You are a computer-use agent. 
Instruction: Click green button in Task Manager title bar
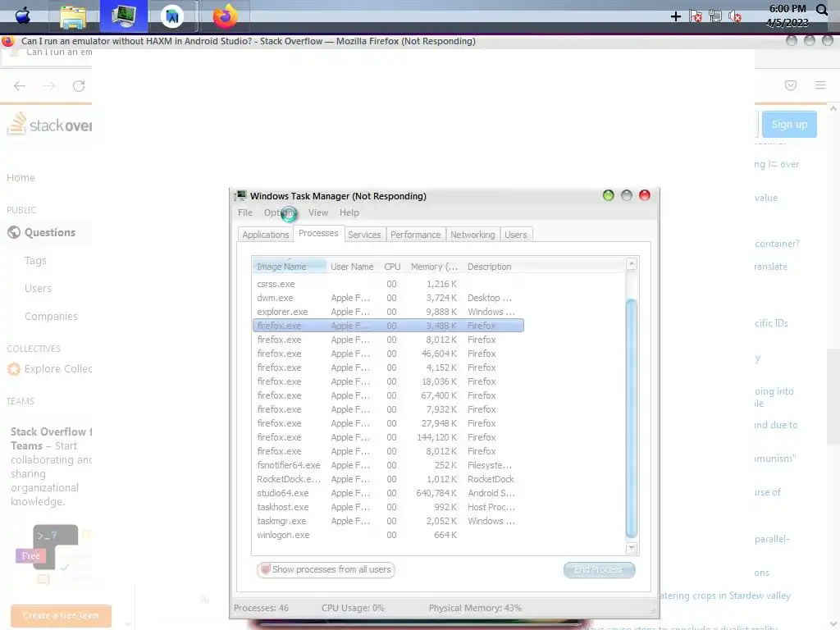(x=608, y=195)
